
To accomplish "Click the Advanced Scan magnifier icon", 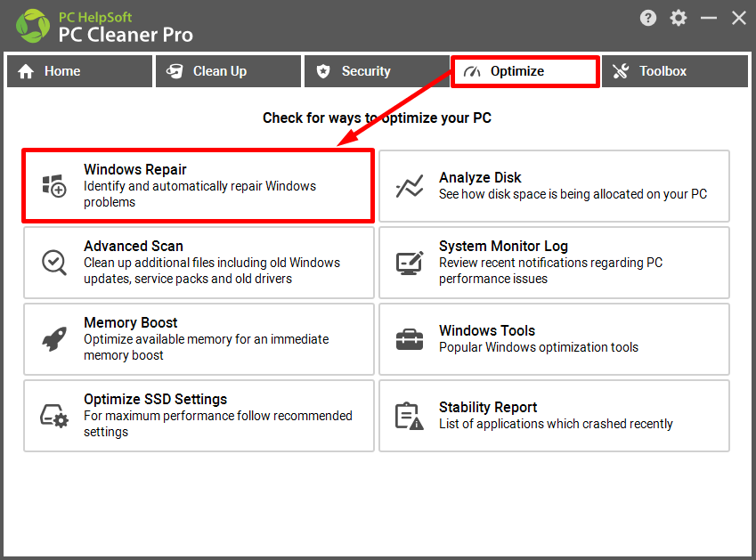I will (54, 263).
